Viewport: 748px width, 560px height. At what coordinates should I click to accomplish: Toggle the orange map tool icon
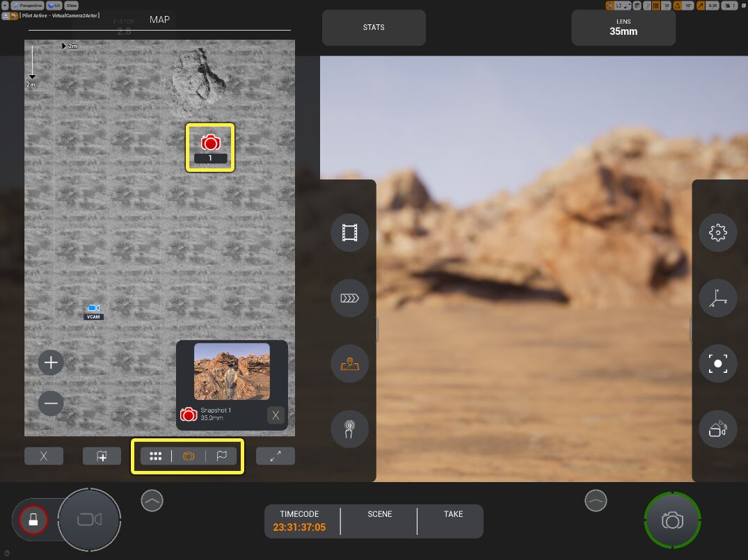pyautogui.click(x=350, y=363)
